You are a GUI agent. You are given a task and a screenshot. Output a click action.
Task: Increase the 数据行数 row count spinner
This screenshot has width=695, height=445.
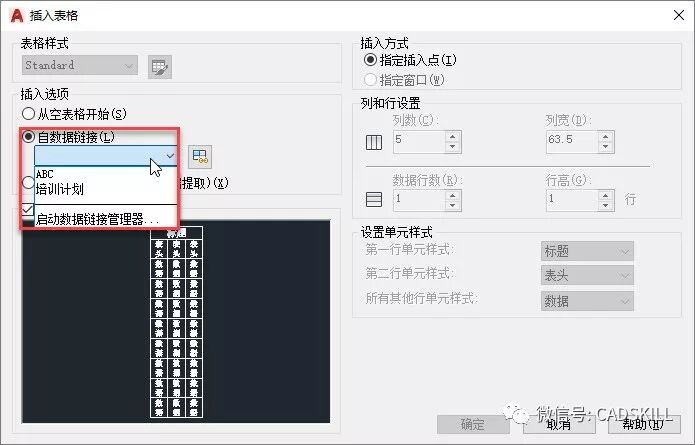pyautogui.click(x=453, y=195)
